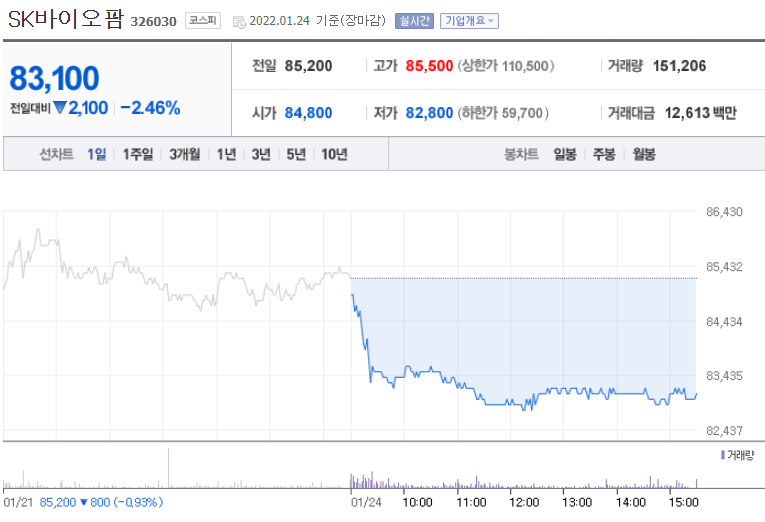Select the 1일 line chart tab

pyautogui.click(x=97, y=154)
